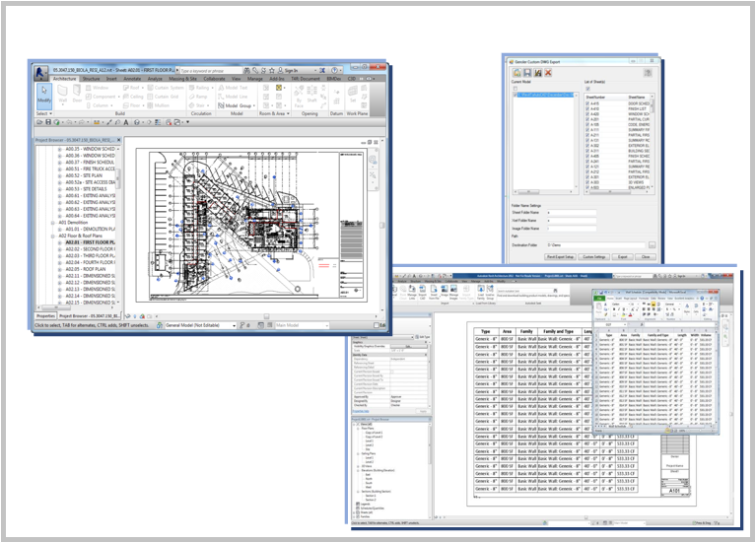
Task: Toggle the highlighted current model entry checkbox
Action: tap(515, 95)
